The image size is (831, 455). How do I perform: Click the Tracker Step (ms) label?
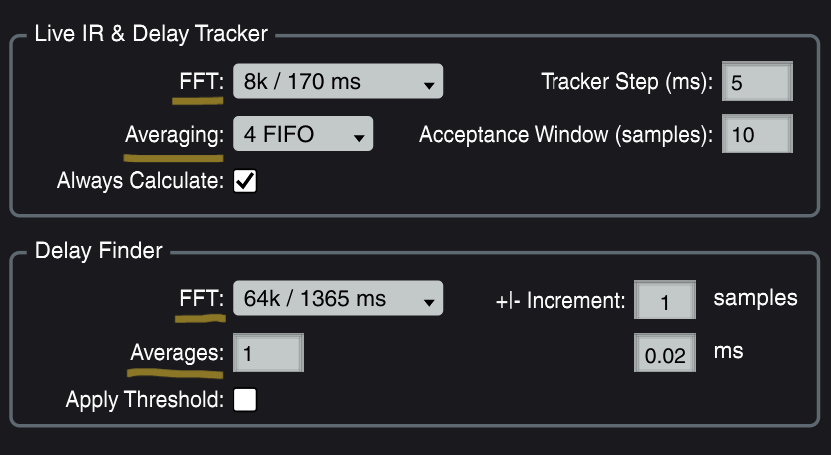[x=626, y=82]
